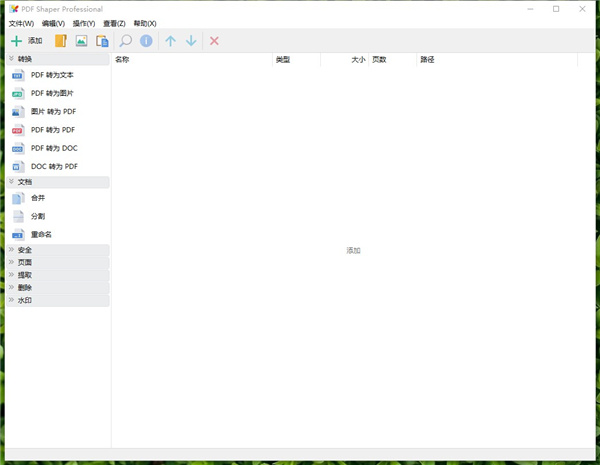Viewport: 600px width, 465px height.
Task: Expand the 安全 section
Action: pos(58,250)
